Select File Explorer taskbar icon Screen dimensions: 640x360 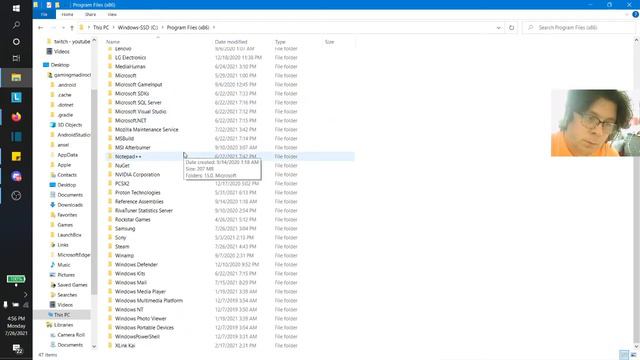[16, 77]
